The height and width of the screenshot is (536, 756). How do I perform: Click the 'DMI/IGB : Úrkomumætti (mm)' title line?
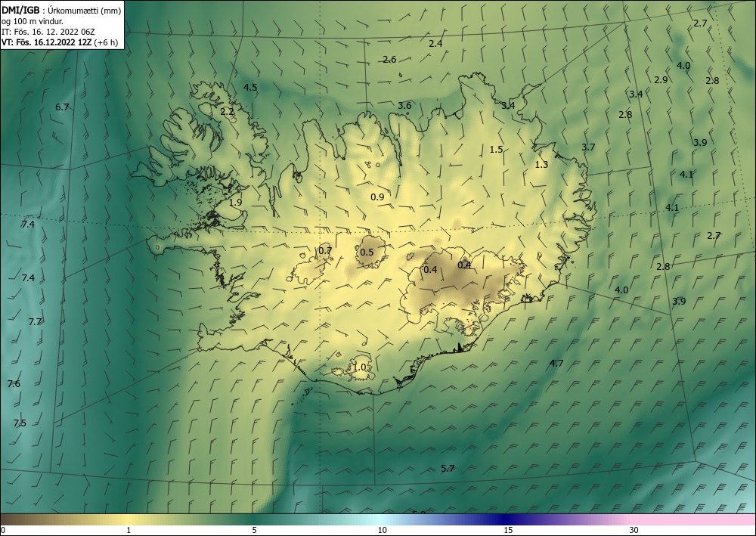[x=61, y=11]
